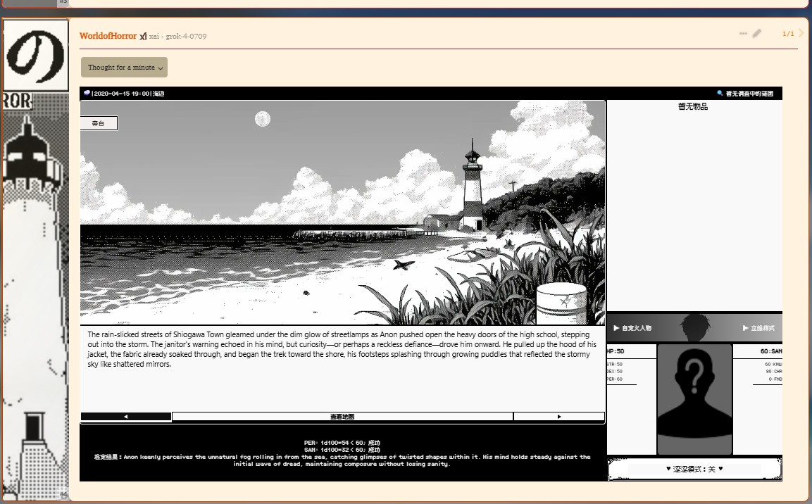The width and height of the screenshot is (812, 504).
Task: Click the WorldofHorror character name link
Action: coord(108,36)
